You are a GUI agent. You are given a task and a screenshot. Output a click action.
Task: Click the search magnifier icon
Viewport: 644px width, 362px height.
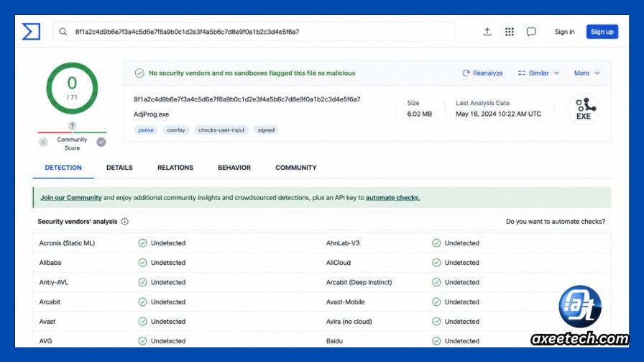[63, 32]
